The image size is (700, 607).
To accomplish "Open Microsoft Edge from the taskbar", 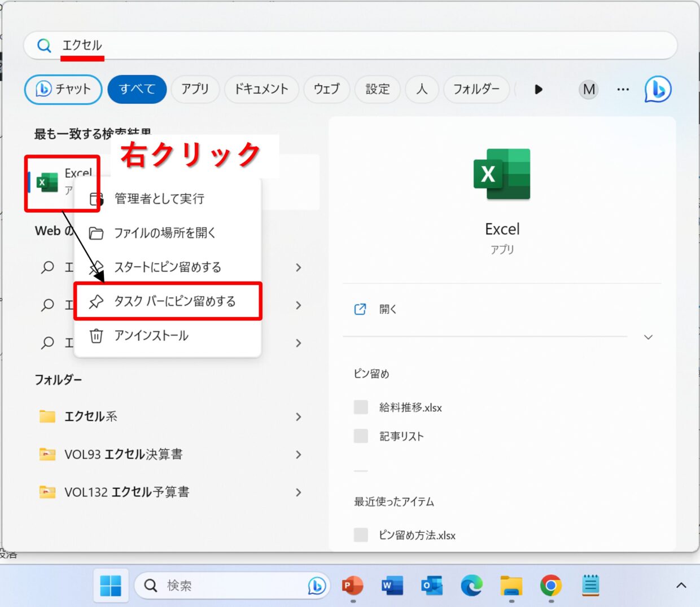I will point(471,586).
